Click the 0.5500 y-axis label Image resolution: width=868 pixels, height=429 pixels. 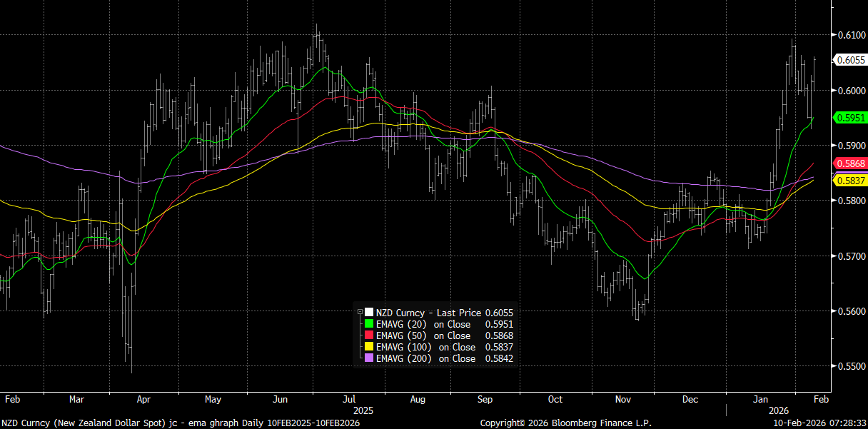(x=850, y=366)
